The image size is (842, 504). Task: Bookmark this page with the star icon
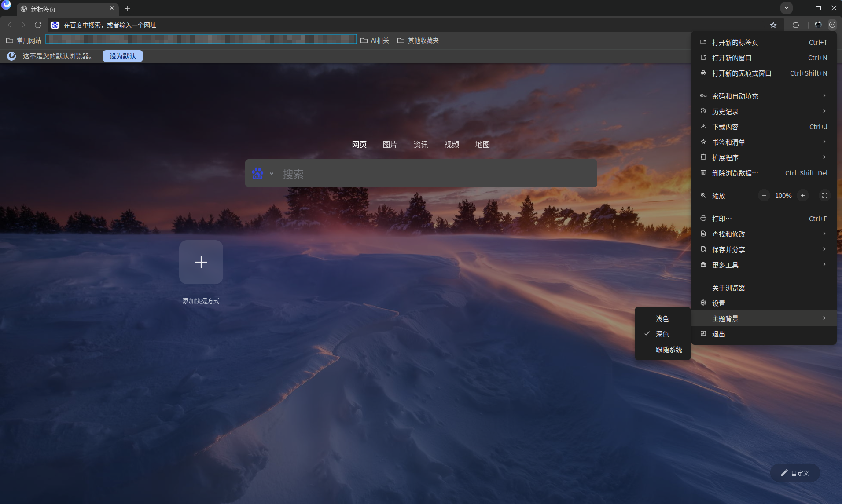click(x=773, y=25)
